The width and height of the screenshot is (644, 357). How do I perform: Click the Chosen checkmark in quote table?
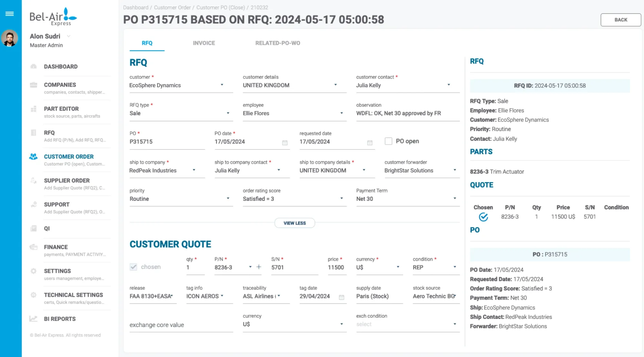pos(483,217)
